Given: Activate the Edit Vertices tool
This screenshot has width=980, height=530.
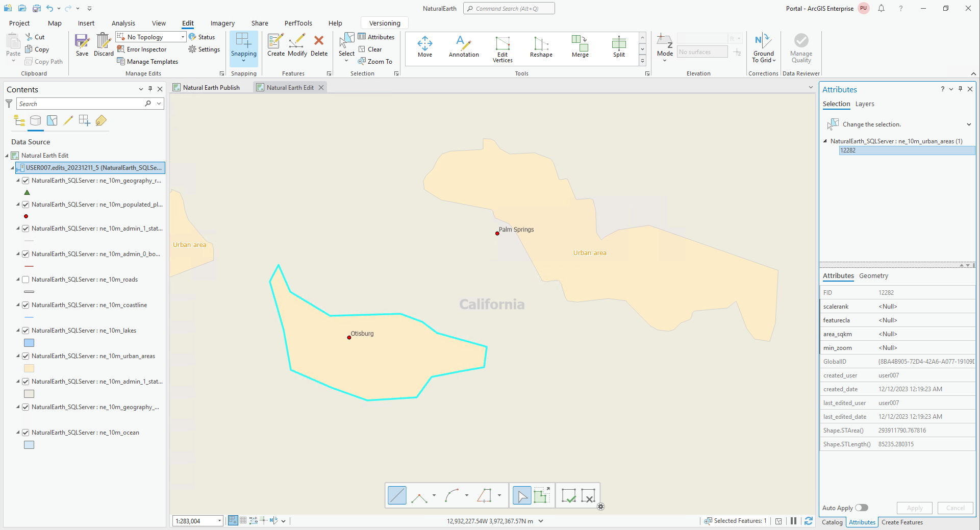Looking at the screenshot, I should 502,49.
